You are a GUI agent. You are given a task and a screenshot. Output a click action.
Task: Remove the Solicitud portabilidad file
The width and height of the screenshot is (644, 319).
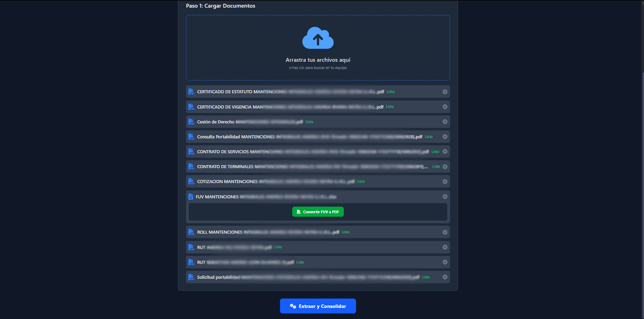445,277
